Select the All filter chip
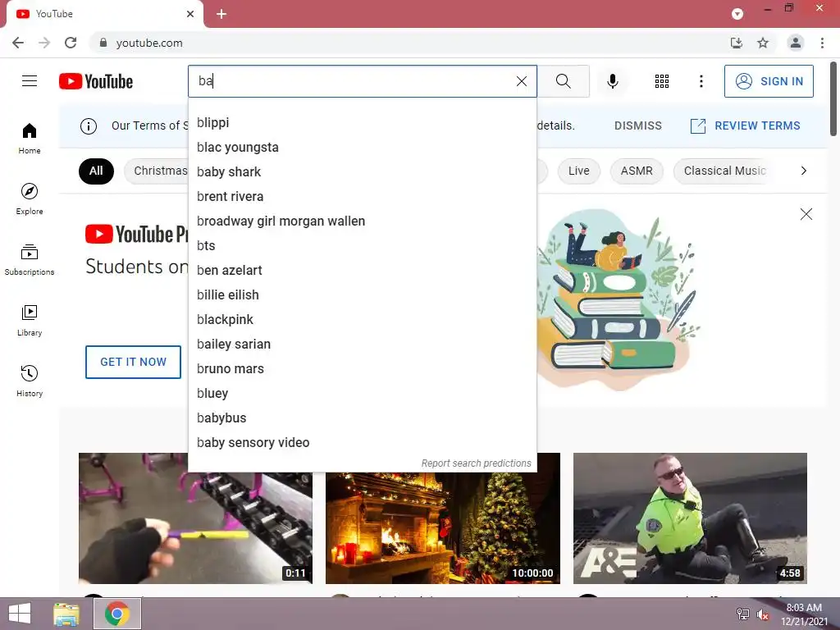The width and height of the screenshot is (840, 630). tap(96, 171)
